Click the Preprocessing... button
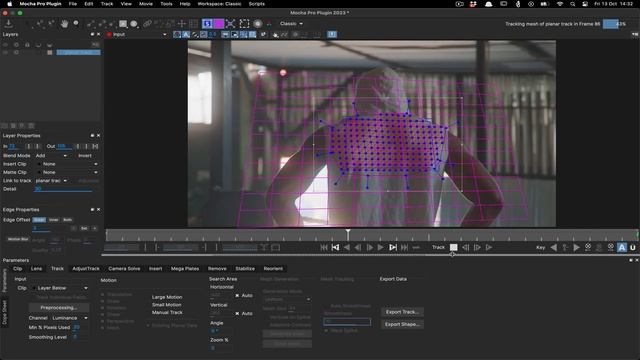640x360 pixels. [x=59, y=308]
